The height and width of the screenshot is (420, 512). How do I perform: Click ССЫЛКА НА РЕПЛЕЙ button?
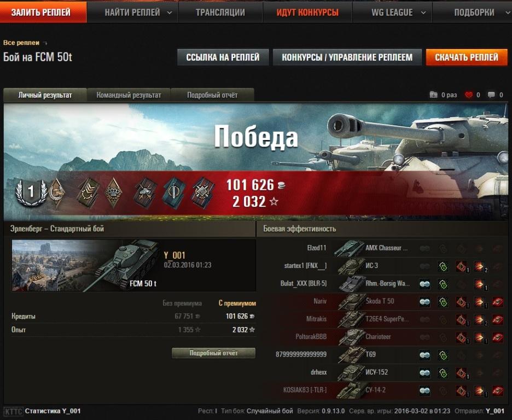(223, 57)
